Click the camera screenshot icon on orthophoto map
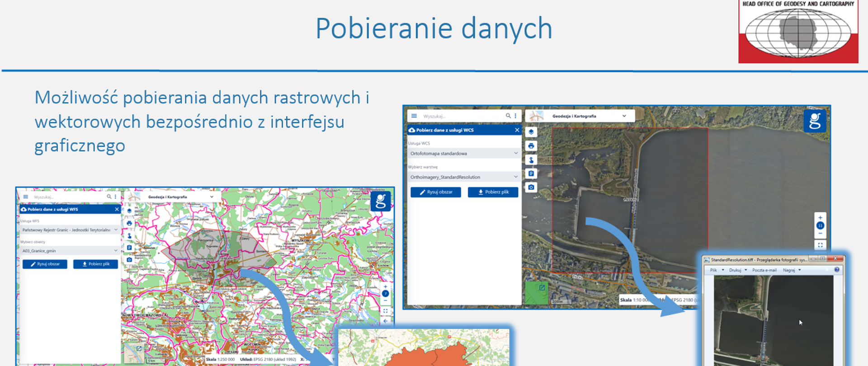The image size is (868, 366). (x=531, y=187)
